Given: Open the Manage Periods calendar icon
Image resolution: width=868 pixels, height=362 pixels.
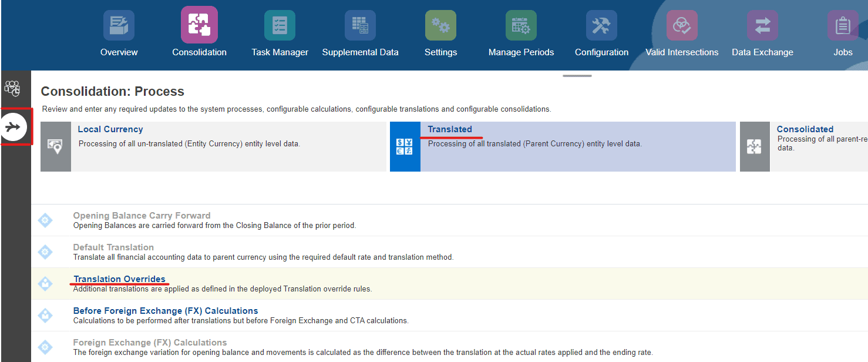Looking at the screenshot, I should 521,25.
